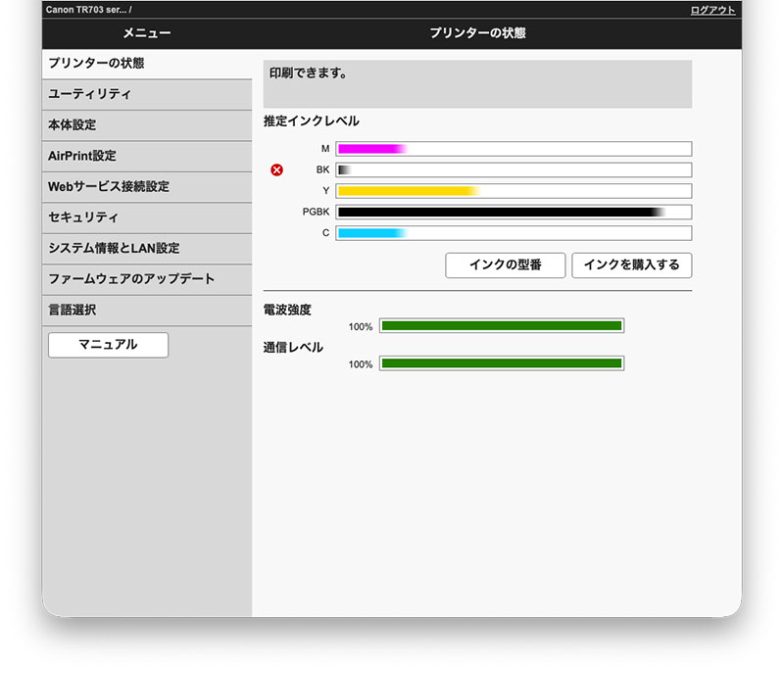Click インクを購入する button
The height and width of the screenshot is (673, 784).
(631, 265)
